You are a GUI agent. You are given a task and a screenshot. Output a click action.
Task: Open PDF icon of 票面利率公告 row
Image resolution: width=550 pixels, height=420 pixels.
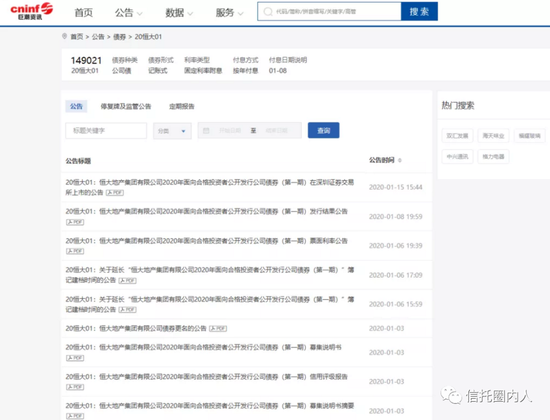click(75, 251)
